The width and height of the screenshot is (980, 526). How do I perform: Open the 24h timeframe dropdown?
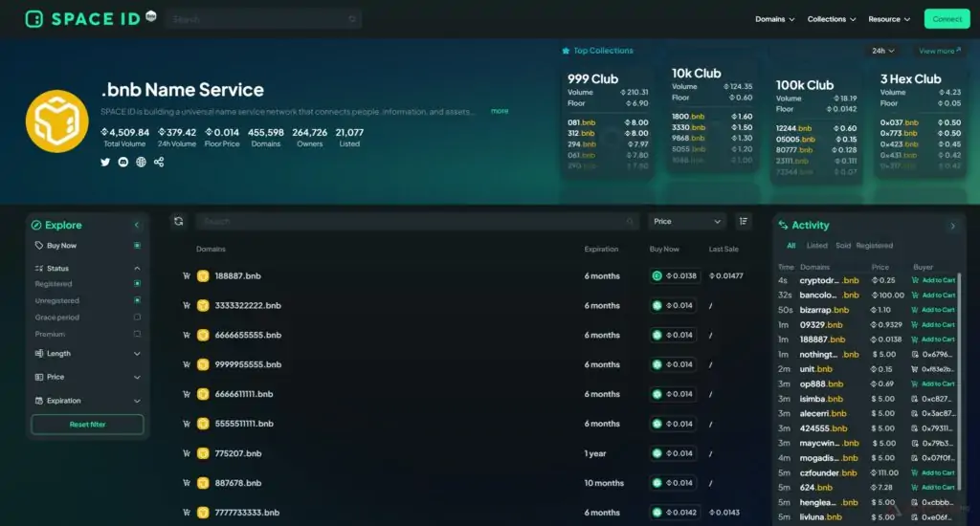(883, 51)
